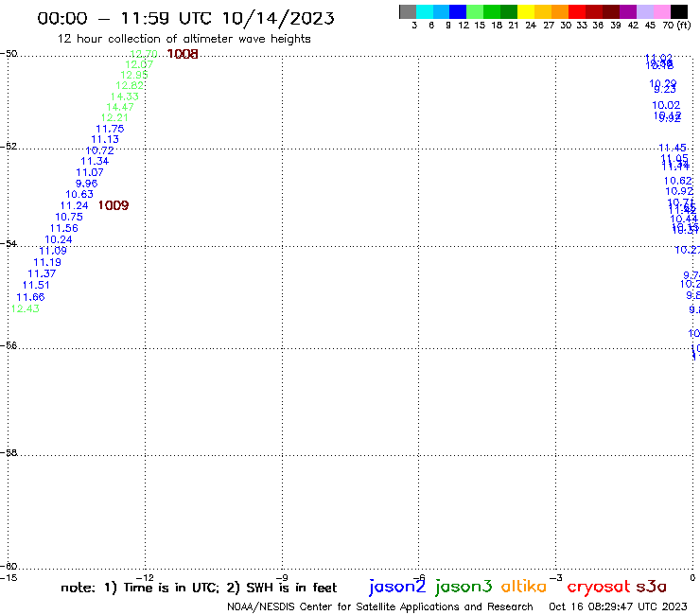This screenshot has width=700, height=615.
Task: Select the yellow swatch in the wave height scale
Action: pyautogui.click(x=526, y=11)
